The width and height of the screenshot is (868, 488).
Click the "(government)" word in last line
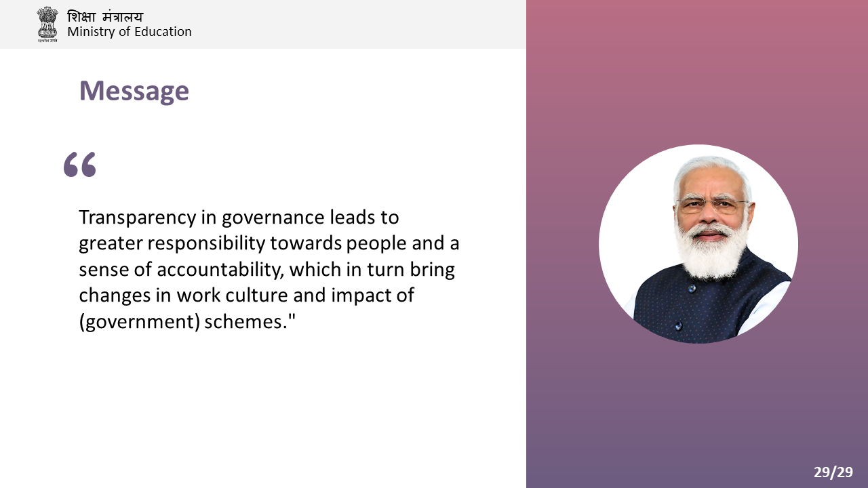(139, 322)
